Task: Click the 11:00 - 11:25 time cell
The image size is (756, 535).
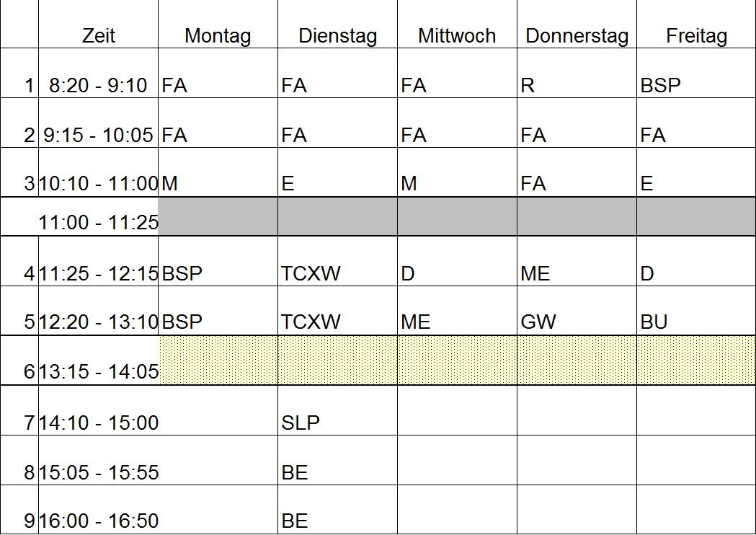Action: click(x=98, y=216)
